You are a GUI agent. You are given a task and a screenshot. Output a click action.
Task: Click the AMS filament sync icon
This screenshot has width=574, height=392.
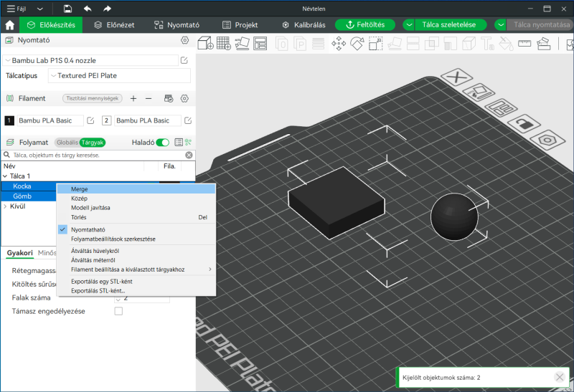[x=169, y=98]
